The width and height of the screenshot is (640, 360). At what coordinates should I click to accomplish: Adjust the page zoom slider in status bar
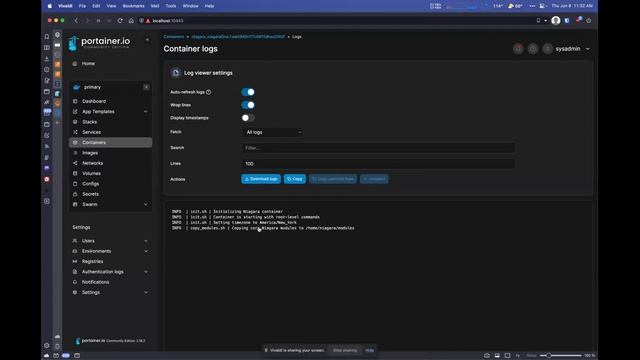(561, 356)
